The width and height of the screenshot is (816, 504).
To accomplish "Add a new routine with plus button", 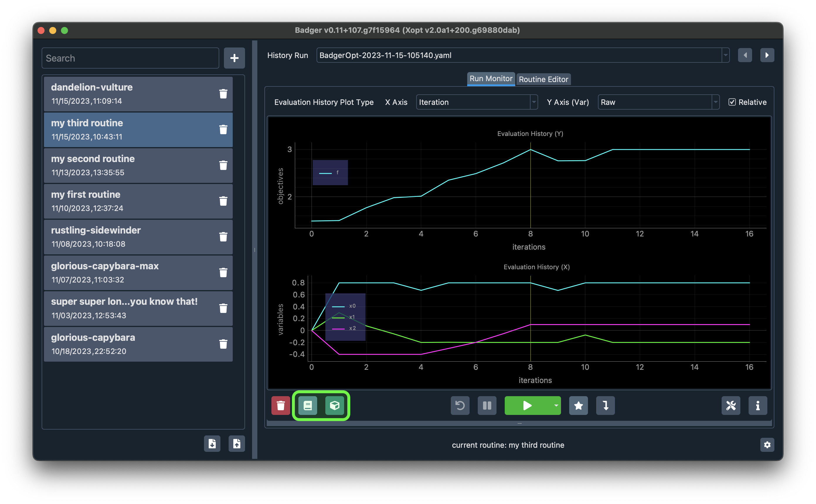I will [x=234, y=58].
